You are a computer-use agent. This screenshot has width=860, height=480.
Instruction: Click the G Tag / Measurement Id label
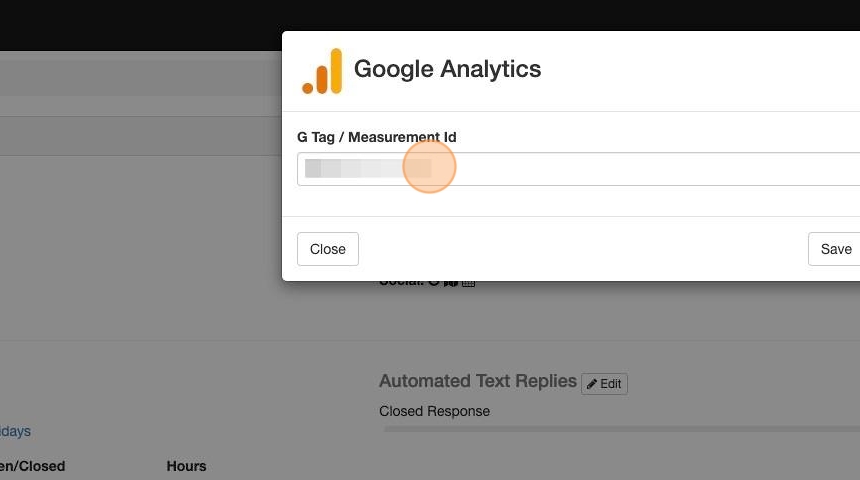pos(377,137)
